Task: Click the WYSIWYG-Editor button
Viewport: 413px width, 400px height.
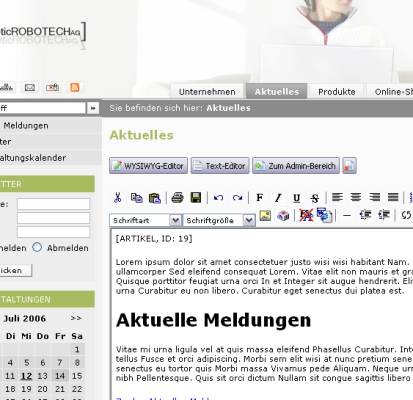Action: (x=149, y=166)
